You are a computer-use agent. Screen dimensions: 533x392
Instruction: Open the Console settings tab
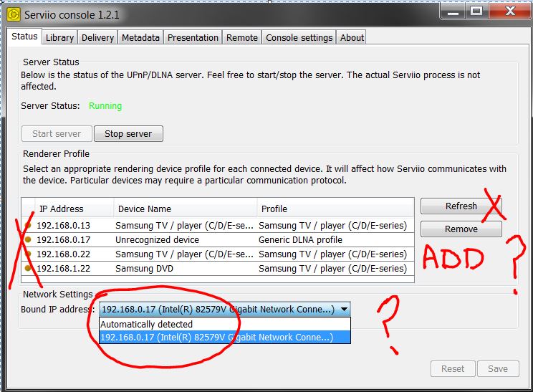pyautogui.click(x=299, y=37)
